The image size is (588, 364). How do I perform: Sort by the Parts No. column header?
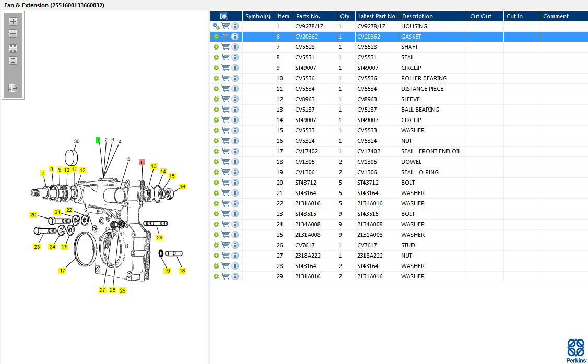308,16
